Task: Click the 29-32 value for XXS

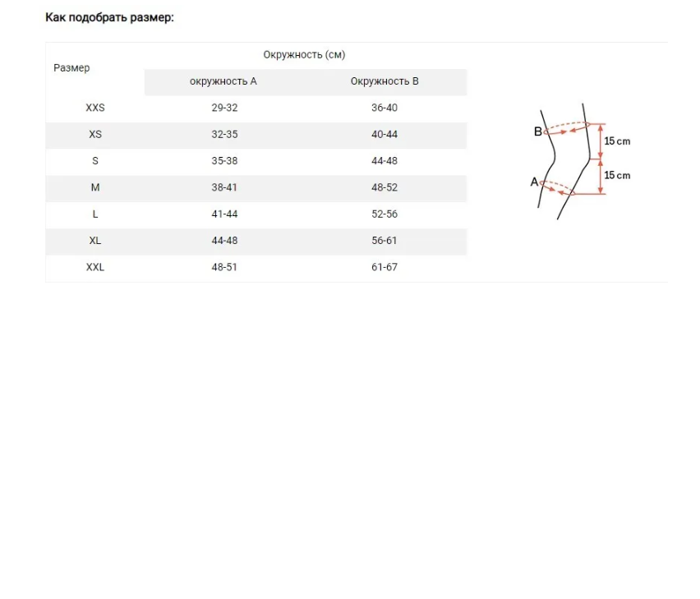Action: pyautogui.click(x=224, y=108)
